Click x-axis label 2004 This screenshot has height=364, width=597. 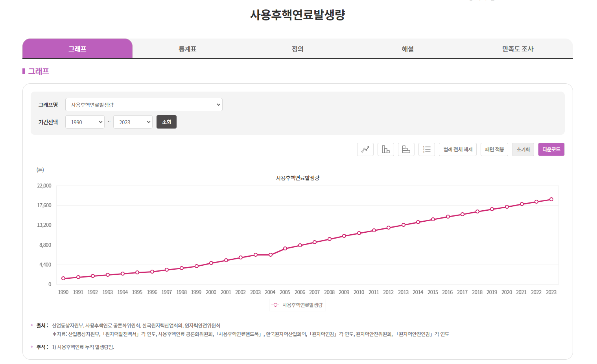pos(270,292)
